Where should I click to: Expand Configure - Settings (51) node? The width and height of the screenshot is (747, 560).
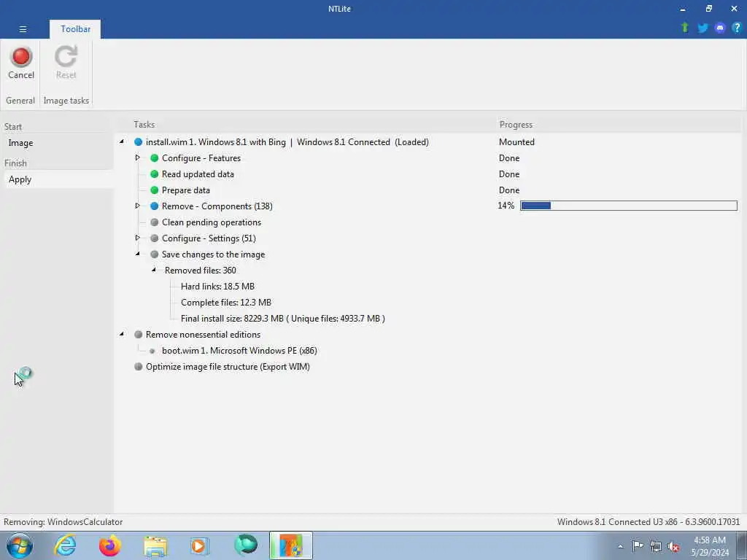click(137, 238)
